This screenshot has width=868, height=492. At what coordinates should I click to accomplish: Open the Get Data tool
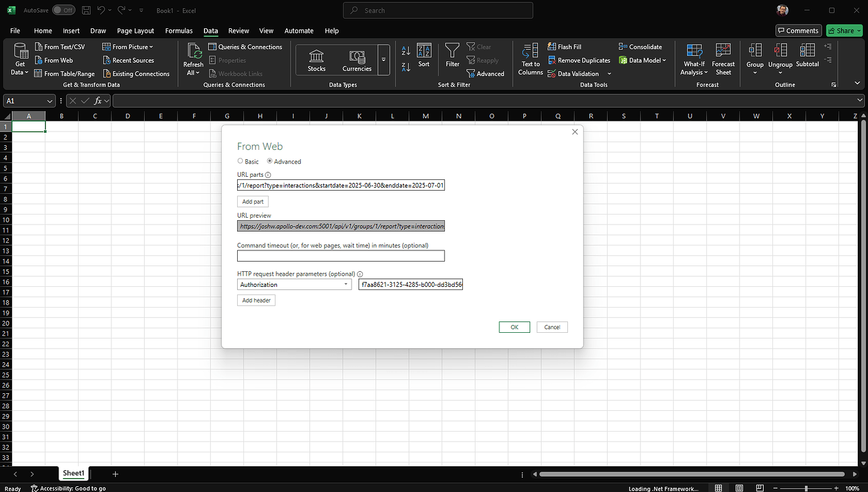click(19, 60)
